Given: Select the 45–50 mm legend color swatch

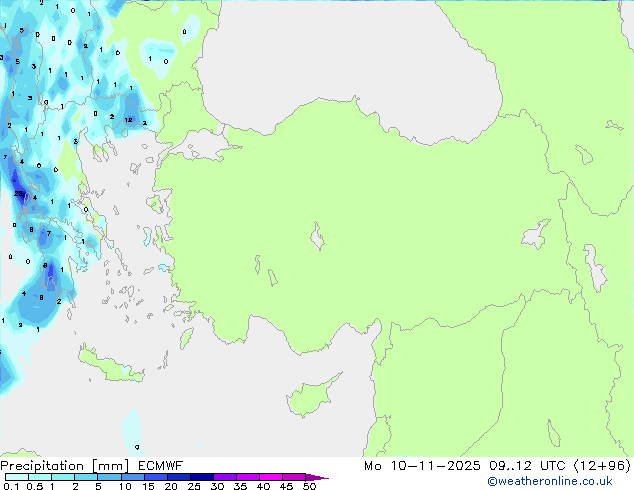Looking at the screenshot, I should [294, 477].
